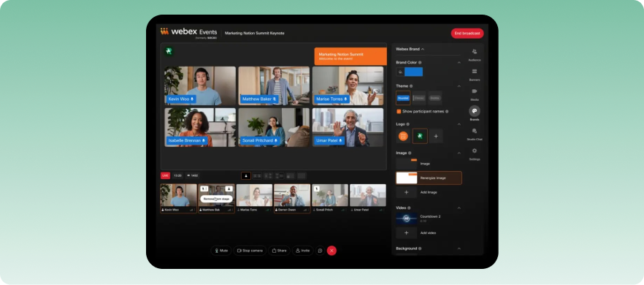Click Remove from stage option
644x285 pixels.
tap(216, 199)
